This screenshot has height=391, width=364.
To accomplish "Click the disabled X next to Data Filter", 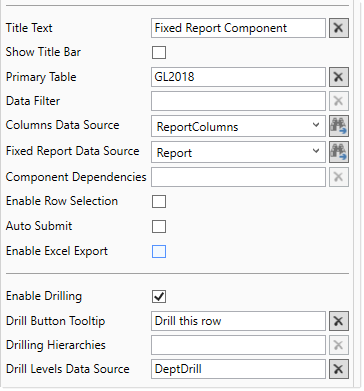I will [339, 101].
